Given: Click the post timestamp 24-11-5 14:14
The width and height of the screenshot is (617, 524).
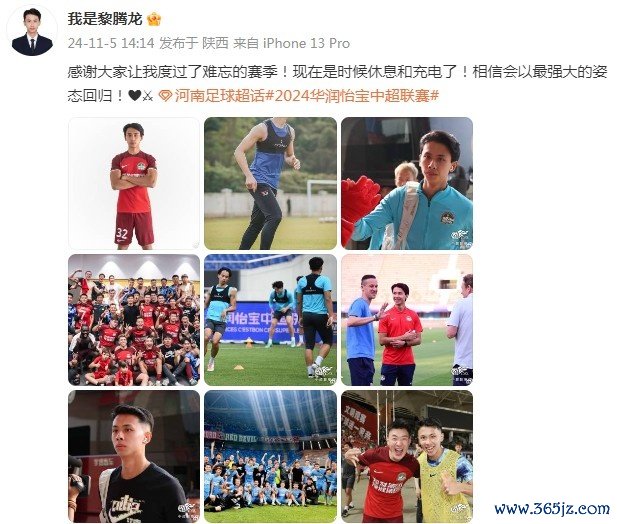Looking at the screenshot, I should 111,43.
